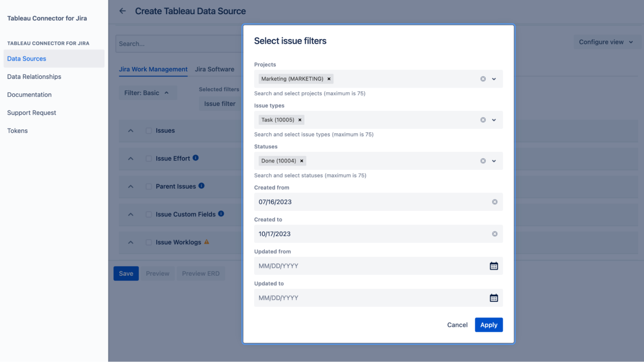Screen dimensions: 644x362
Task: Open the Projects dropdown in the filter dialog
Action: (494, 79)
